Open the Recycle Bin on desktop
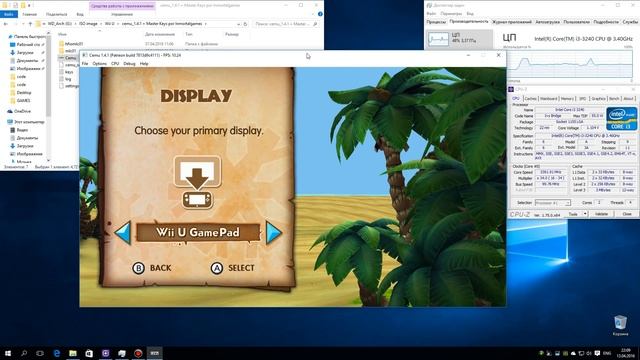Screen dimensions: 640x360 (x=620, y=325)
